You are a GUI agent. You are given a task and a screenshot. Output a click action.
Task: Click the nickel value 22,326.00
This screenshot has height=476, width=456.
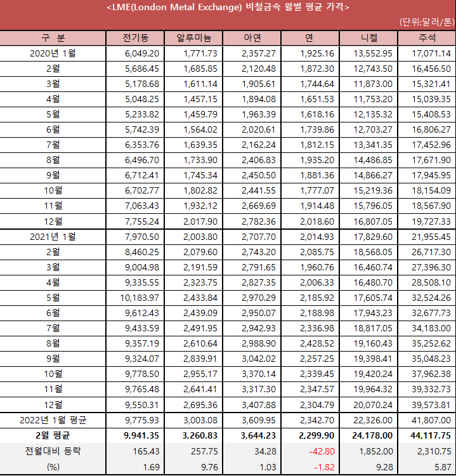coord(373,420)
